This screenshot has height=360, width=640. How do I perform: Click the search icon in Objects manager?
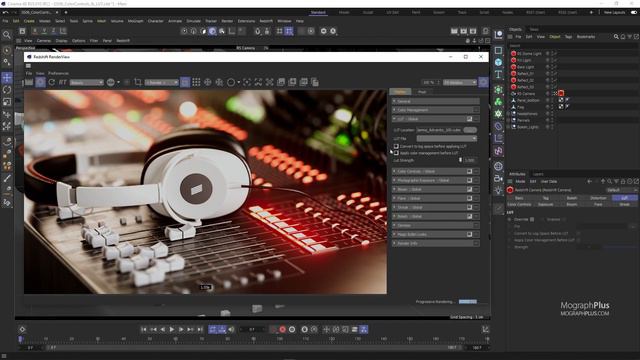tap(616, 37)
